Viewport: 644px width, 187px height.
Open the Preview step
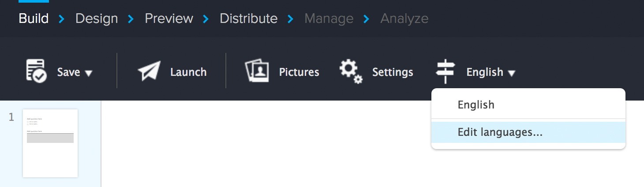coord(169,19)
